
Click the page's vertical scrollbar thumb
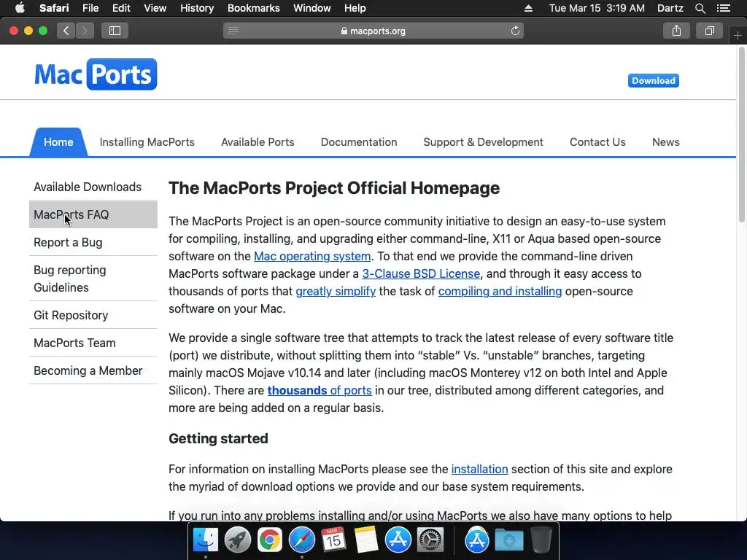click(741, 136)
